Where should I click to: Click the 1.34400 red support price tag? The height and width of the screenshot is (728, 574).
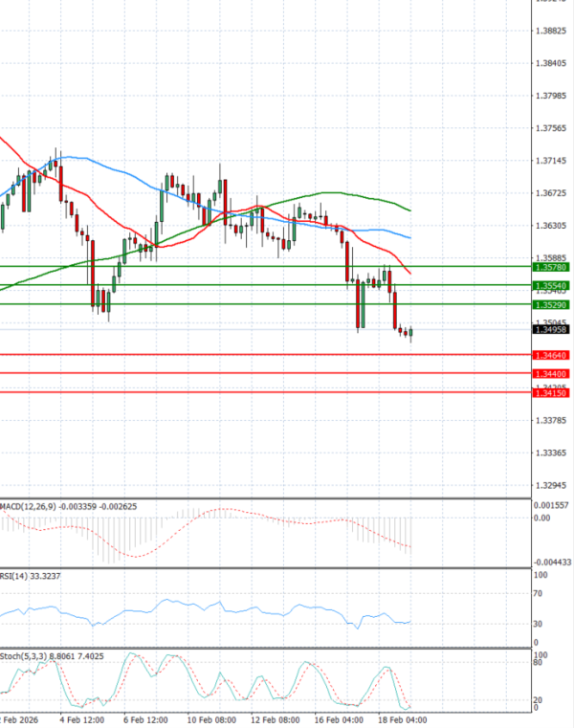click(x=550, y=373)
